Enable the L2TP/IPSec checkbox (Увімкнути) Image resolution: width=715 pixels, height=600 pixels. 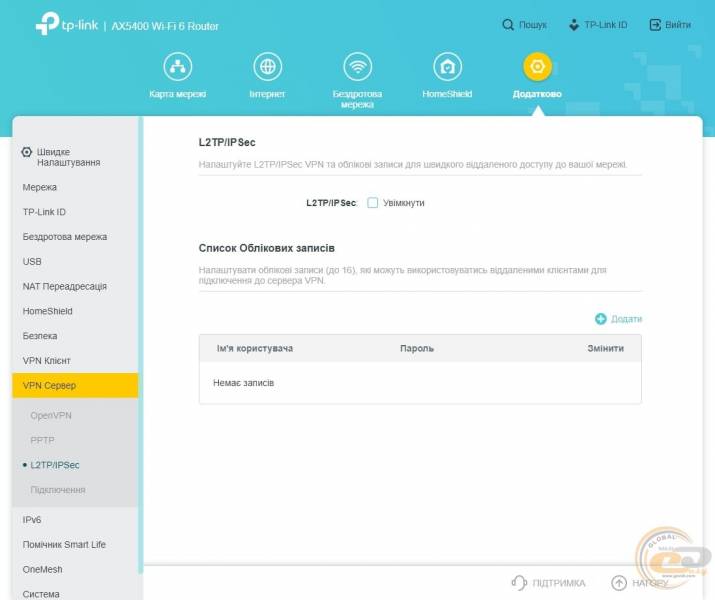373,203
